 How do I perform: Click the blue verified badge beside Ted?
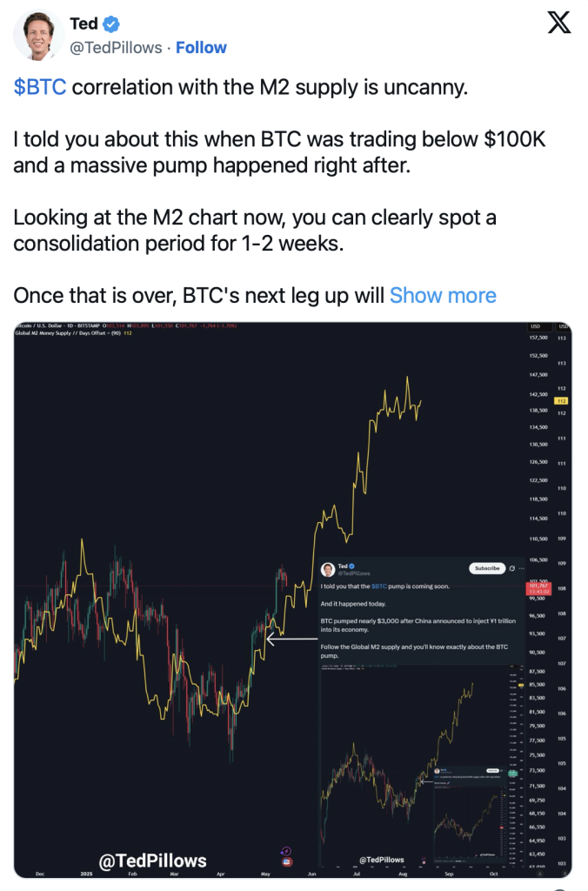[x=110, y=23]
